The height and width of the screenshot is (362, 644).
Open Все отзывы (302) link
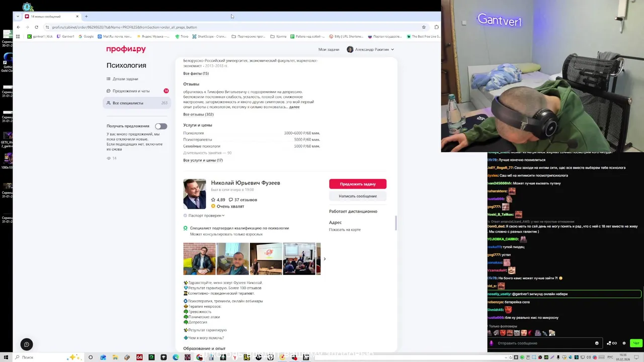pyautogui.click(x=198, y=114)
